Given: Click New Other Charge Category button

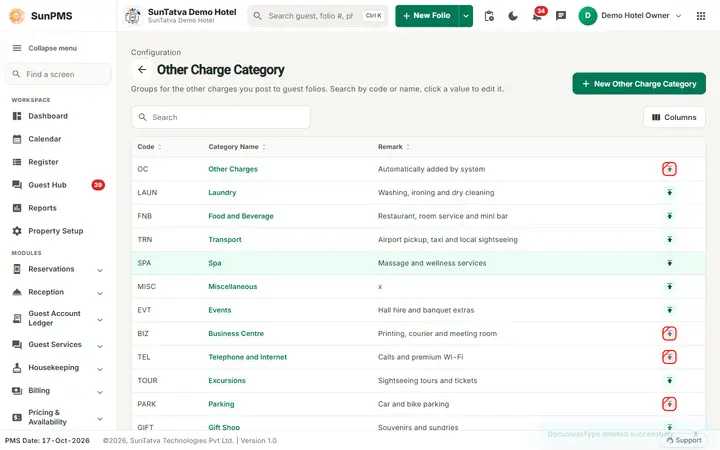Looking at the screenshot, I should pyautogui.click(x=639, y=84).
